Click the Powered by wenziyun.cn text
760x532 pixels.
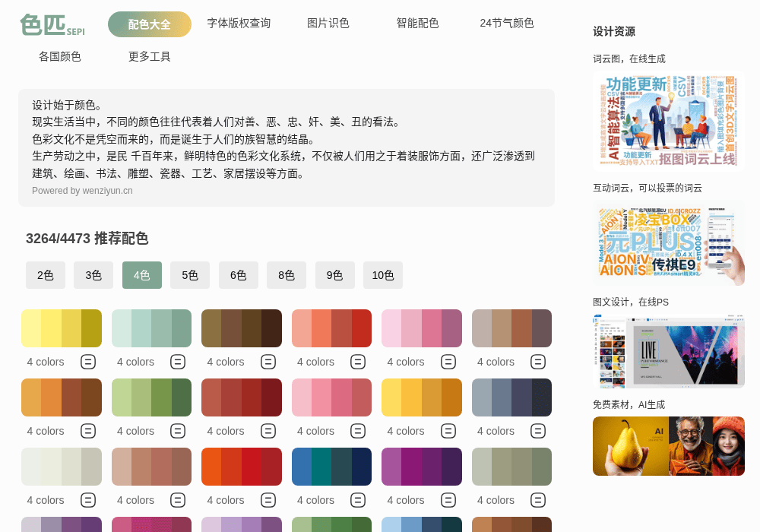click(82, 191)
